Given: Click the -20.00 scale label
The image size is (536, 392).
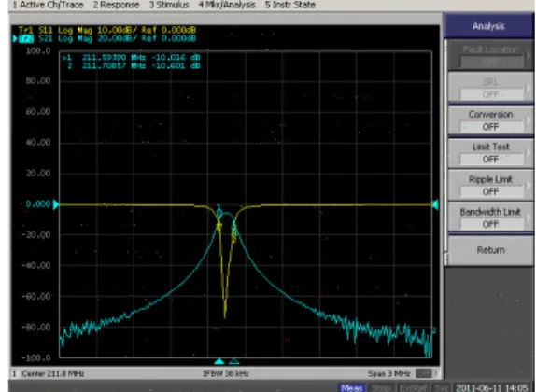Looking at the screenshot, I should pos(36,235).
